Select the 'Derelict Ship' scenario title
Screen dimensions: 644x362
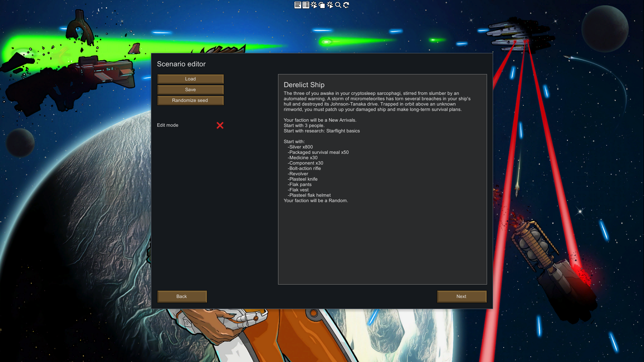pyautogui.click(x=304, y=85)
